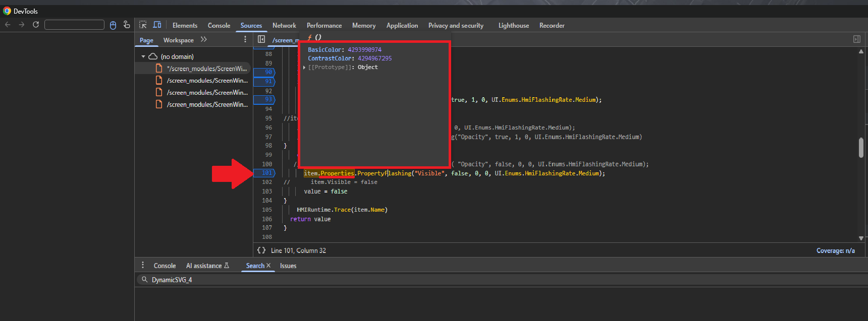The image size is (868, 321).
Task: Toggle breakpoint on line 101
Action: 266,173
